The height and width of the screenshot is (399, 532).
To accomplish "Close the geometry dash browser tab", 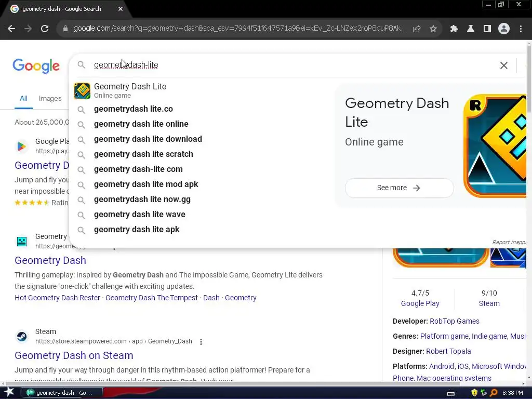I will [x=121, y=9].
